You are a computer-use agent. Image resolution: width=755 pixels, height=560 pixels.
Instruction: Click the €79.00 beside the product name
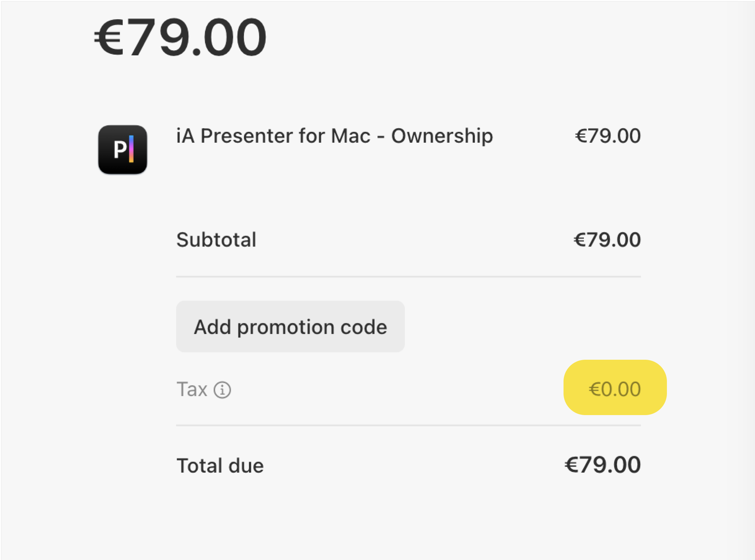click(607, 136)
